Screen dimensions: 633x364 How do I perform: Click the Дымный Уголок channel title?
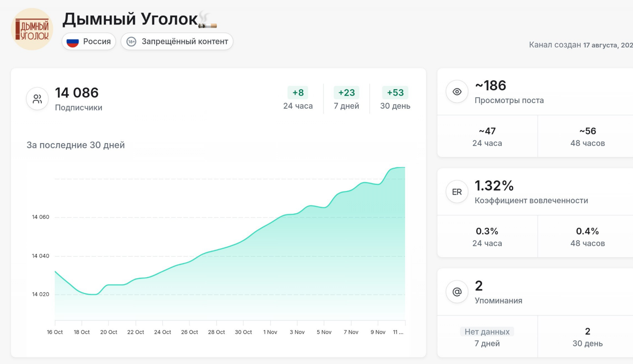tap(130, 19)
